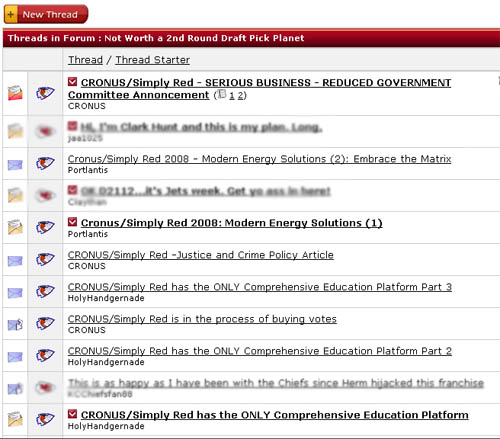Open thread about process of buying votes

202,319
